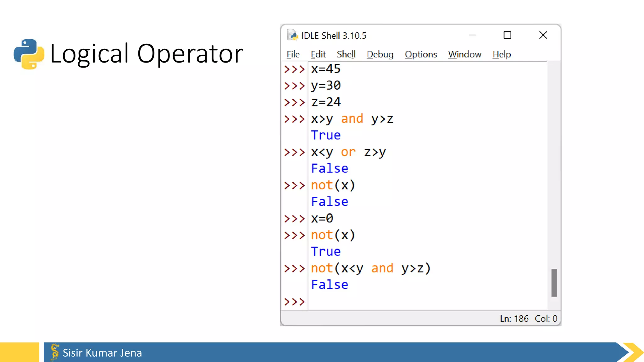
Task: Click the last False output
Action: pos(330,285)
